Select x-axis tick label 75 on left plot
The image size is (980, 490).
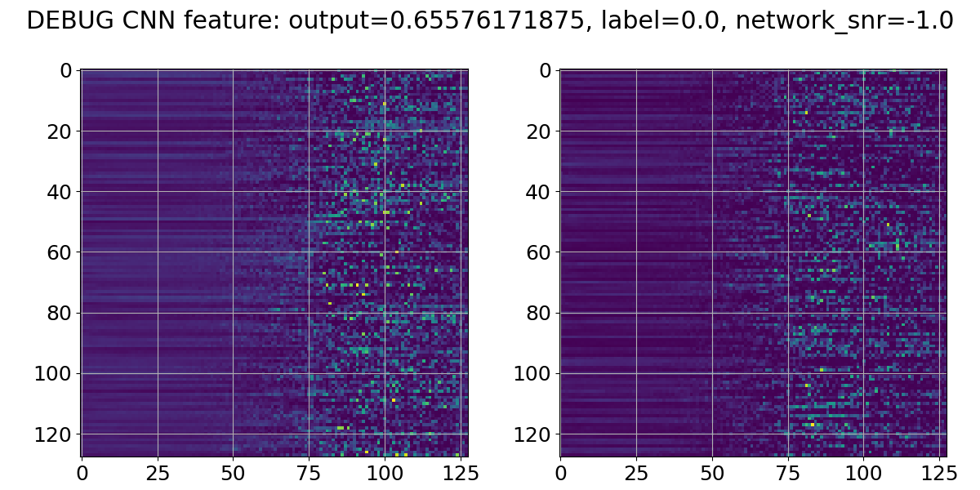click(x=310, y=472)
